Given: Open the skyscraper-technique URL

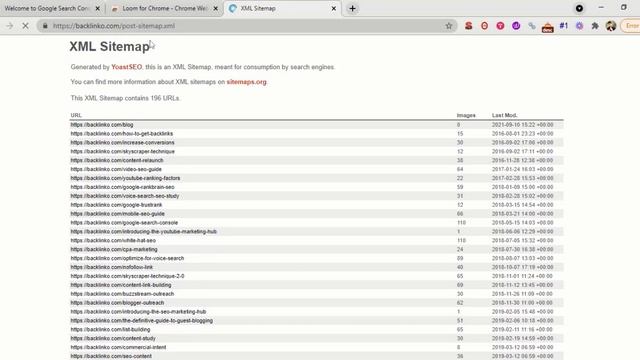Looking at the screenshot, I should coord(122,151).
